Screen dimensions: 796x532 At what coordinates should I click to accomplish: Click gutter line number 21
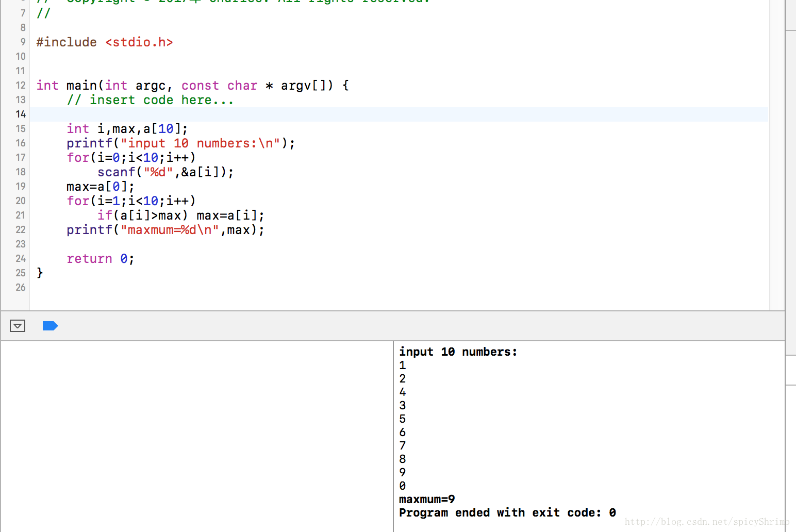coord(21,215)
